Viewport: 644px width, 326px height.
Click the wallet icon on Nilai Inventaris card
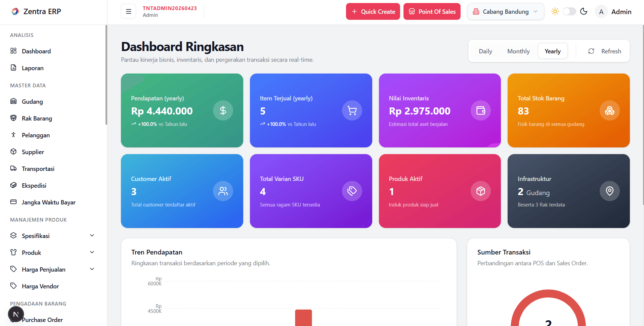point(481,110)
